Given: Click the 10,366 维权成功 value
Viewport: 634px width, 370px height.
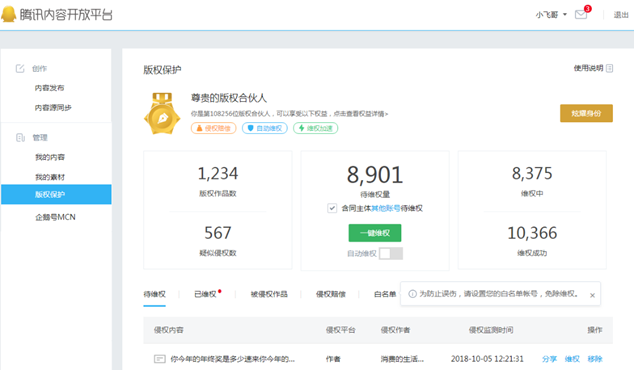Looking at the screenshot, I should pyautogui.click(x=532, y=233).
